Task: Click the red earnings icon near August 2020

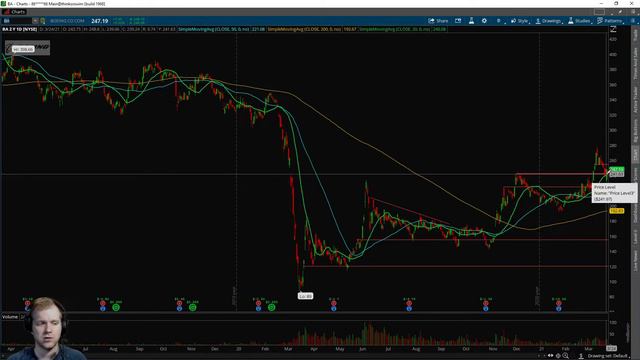Action: [409, 303]
